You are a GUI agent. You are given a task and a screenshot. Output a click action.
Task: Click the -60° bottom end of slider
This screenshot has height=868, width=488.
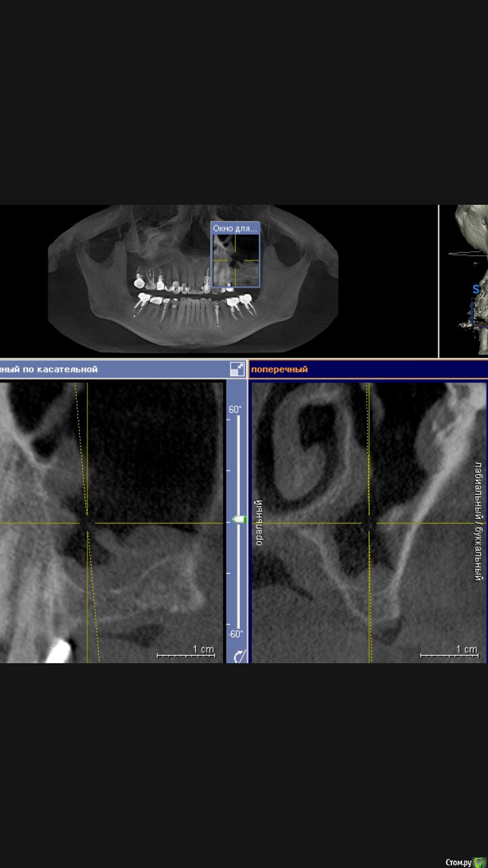click(235, 634)
